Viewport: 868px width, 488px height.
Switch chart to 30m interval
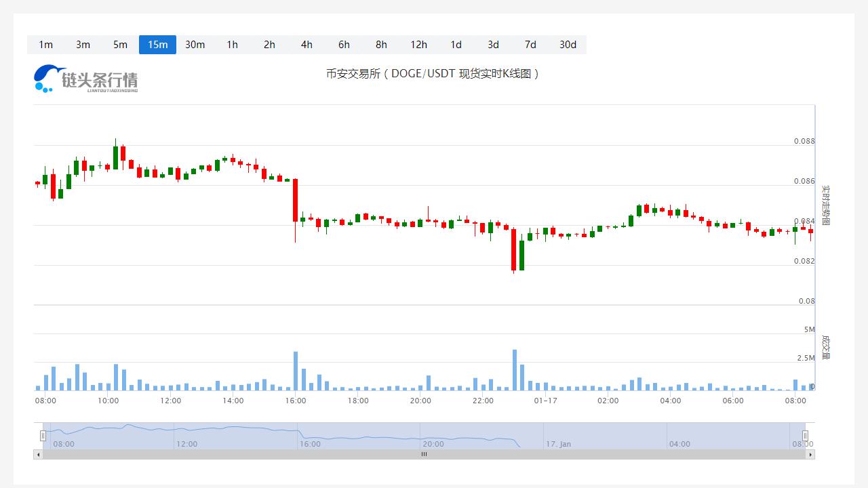pyautogui.click(x=195, y=45)
